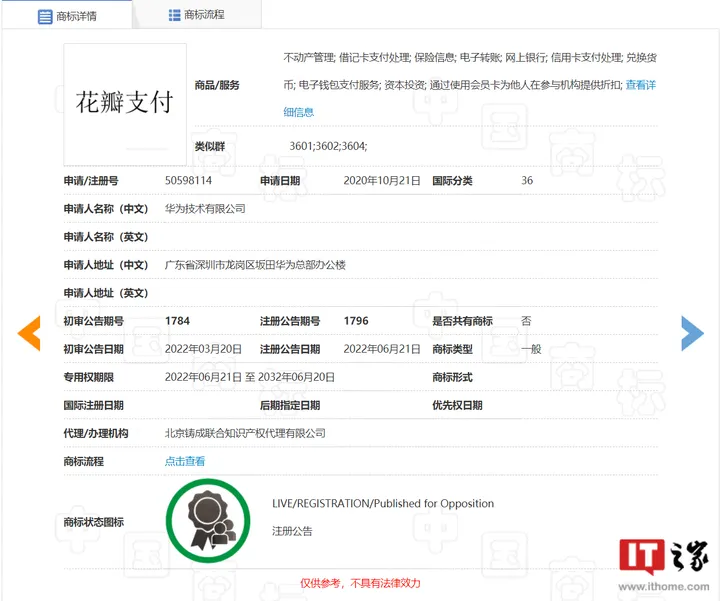Select registration announcement date 2022年06月21日
Viewport: 720px width, 601px height.
[382, 349]
